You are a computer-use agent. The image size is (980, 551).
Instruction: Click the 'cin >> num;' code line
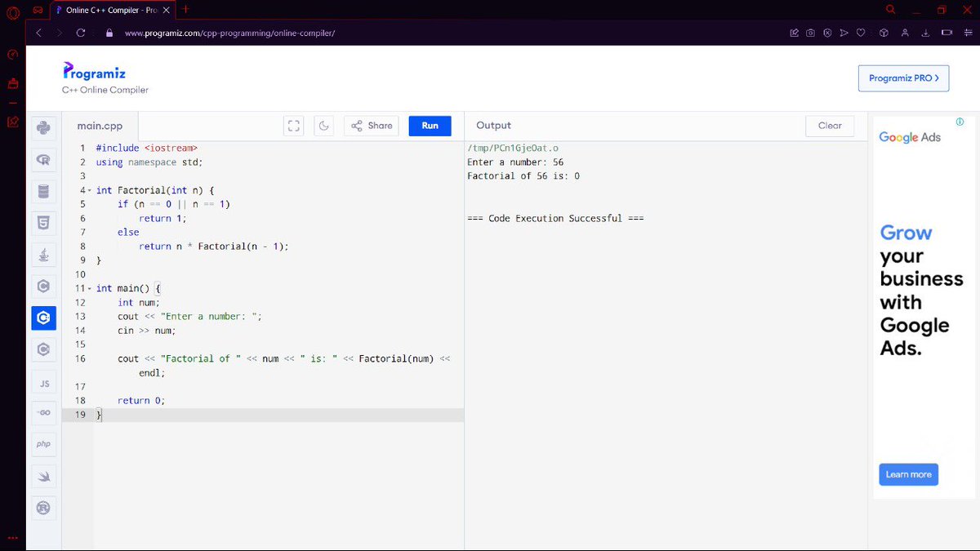coord(147,331)
